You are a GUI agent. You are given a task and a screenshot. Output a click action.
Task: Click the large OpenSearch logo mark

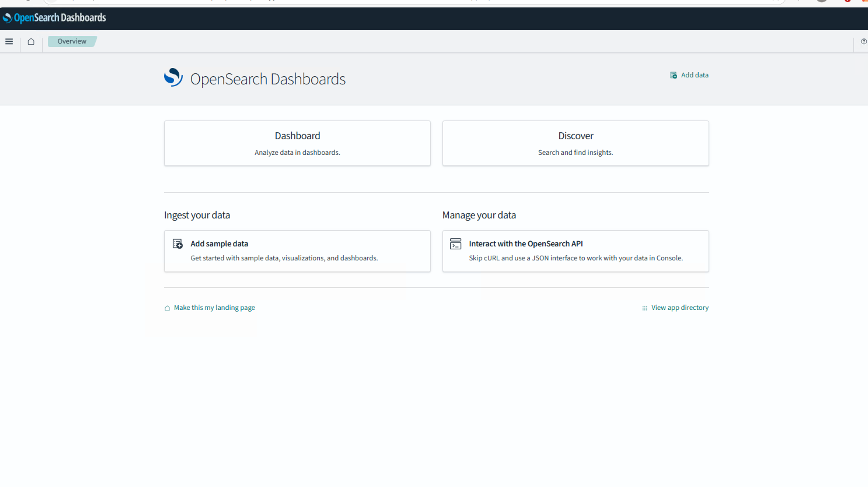pyautogui.click(x=173, y=77)
